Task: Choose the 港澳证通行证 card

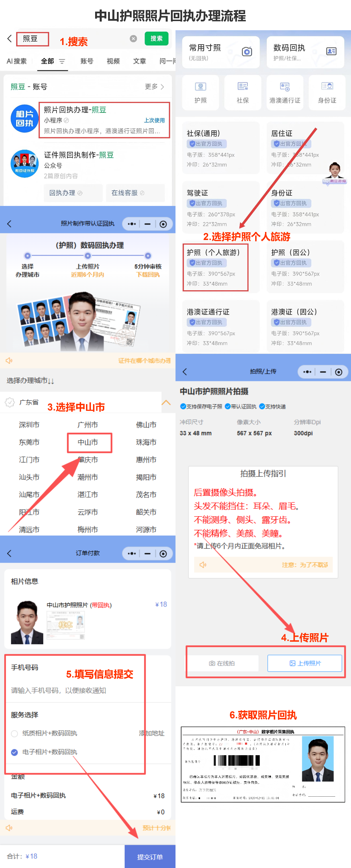Action: pyautogui.click(x=221, y=326)
